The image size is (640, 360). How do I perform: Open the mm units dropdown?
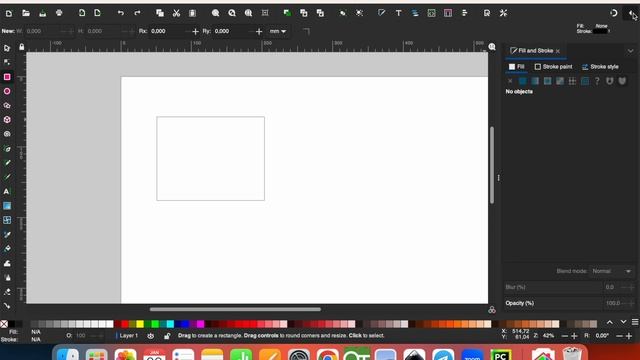(x=278, y=31)
